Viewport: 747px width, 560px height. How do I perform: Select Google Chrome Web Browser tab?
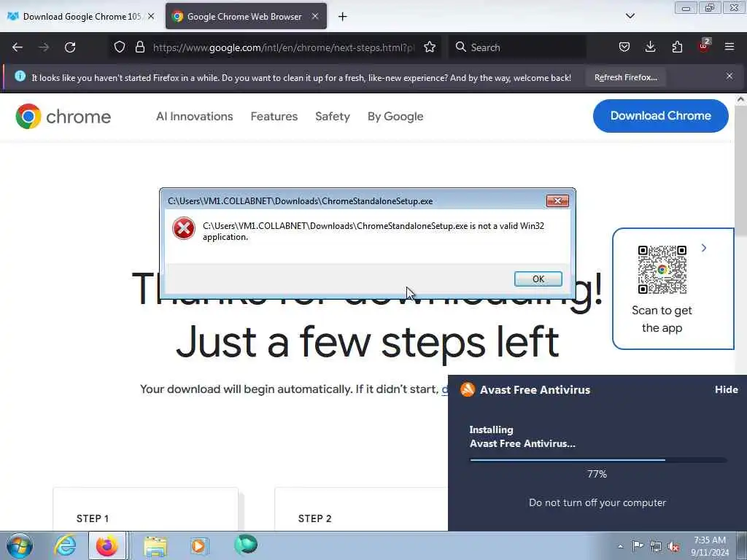click(x=244, y=16)
